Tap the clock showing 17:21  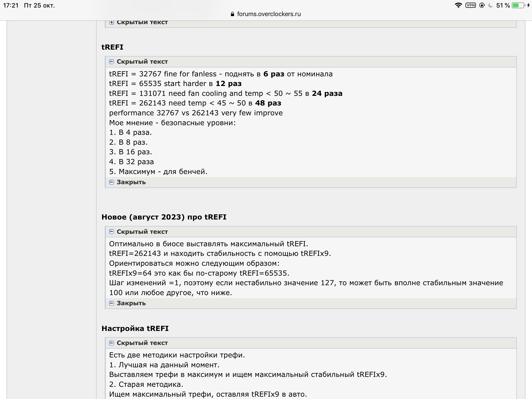point(11,5)
